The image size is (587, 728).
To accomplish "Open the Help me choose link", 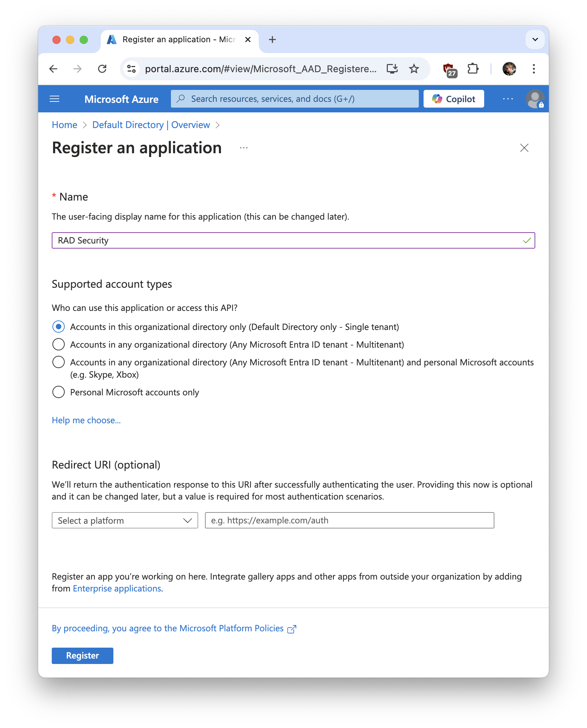I will (x=86, y=420).
